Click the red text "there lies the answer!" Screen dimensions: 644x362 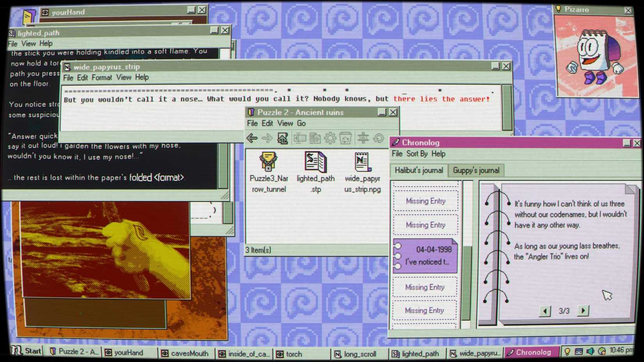[441, 99]
